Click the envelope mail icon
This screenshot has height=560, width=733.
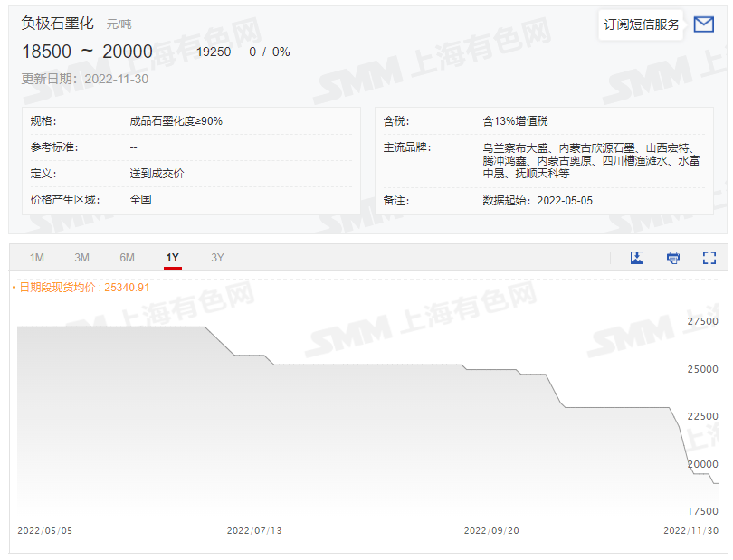[703, 24]
